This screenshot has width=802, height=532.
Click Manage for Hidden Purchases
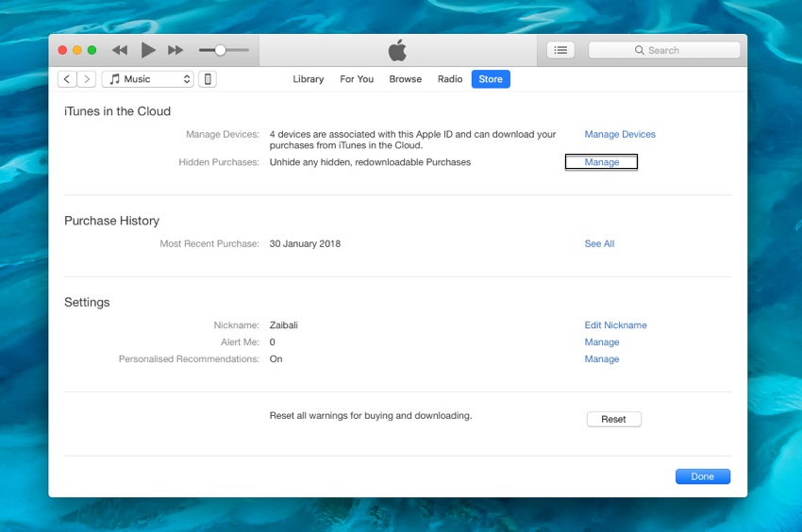tap(602, 162)
